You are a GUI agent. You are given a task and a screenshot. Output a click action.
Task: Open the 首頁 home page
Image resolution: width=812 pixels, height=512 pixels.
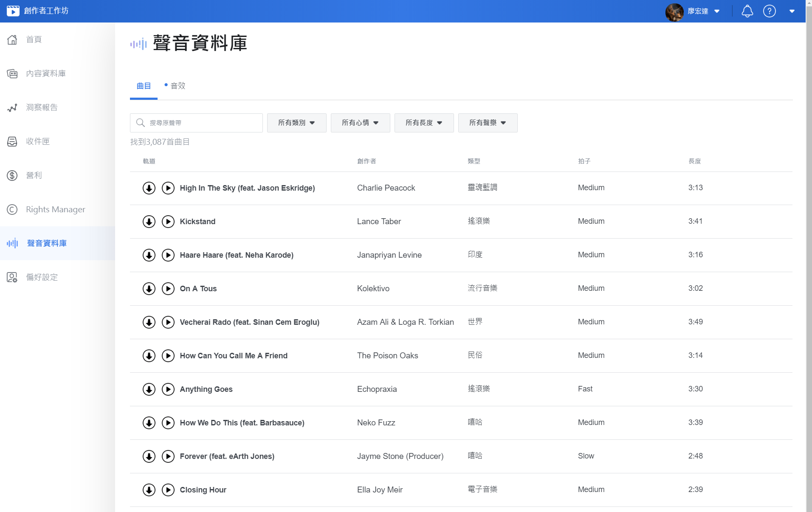pyautogui.click(x=57, y=39)
